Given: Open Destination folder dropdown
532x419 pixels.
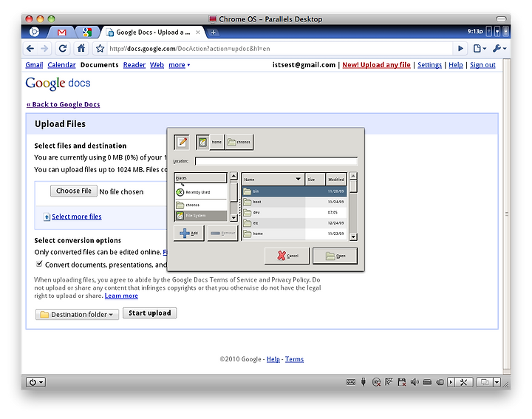Looking at the screenshot, I should 77,315.
